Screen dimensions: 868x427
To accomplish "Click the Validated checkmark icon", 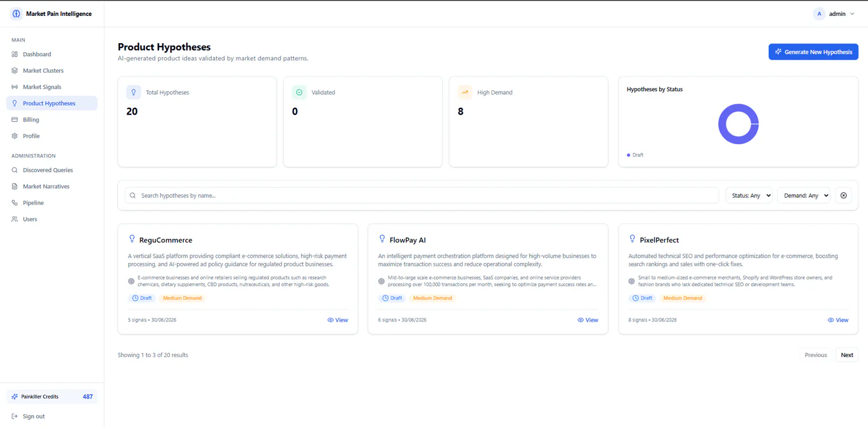I will [x=299, y=92].
